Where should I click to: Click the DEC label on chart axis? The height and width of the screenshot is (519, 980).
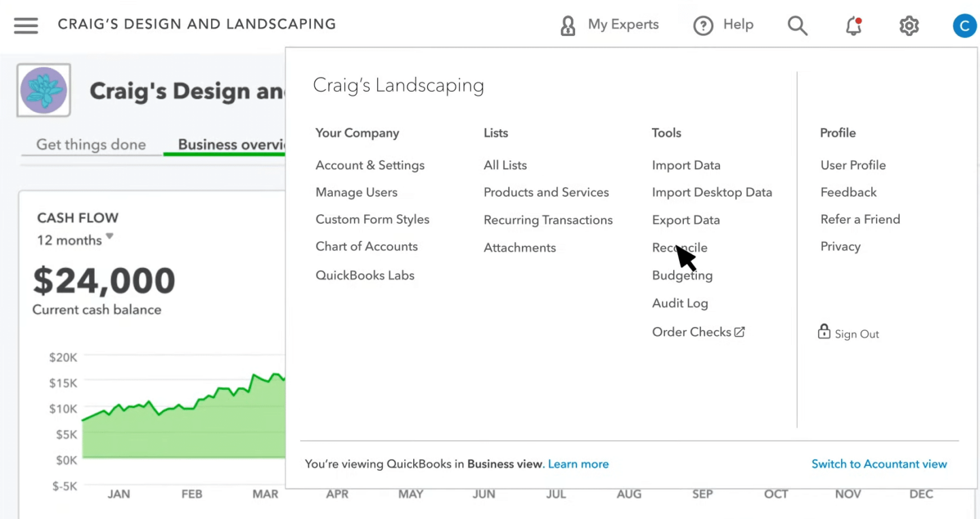[x=921, y=495]
